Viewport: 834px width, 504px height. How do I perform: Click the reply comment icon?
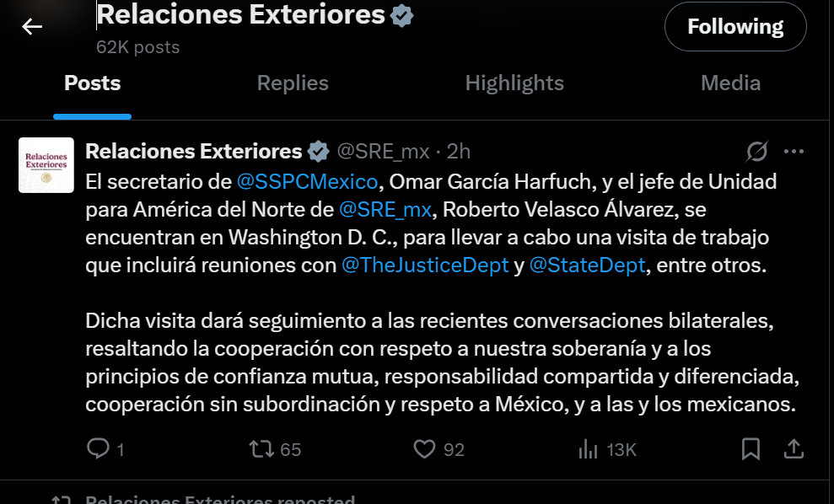coord(98,449)
